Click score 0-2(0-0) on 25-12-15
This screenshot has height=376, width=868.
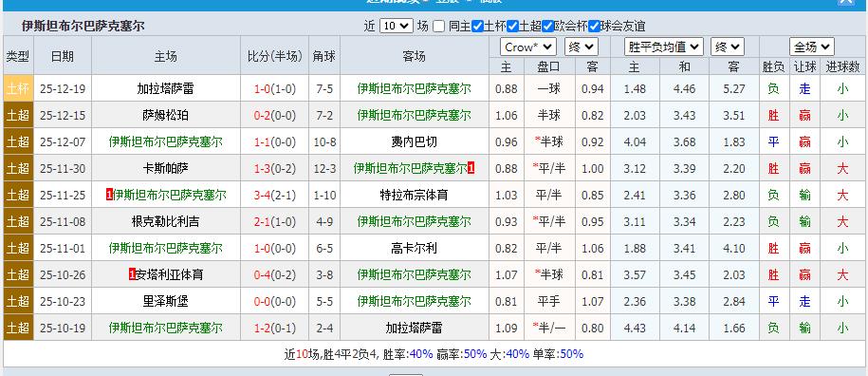tap(275, 115)
